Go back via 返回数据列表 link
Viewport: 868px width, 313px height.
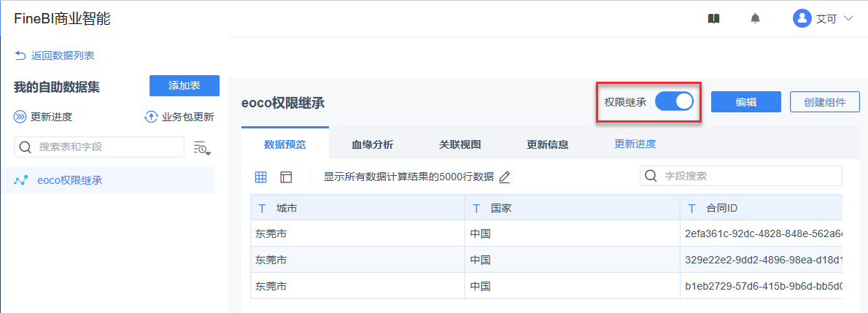click(55, 55)
